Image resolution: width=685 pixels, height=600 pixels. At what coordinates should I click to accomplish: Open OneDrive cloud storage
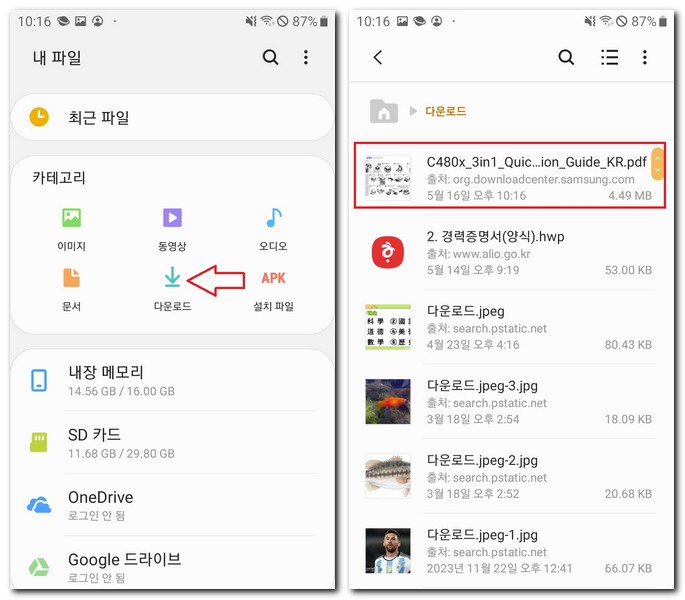point(172,505)
